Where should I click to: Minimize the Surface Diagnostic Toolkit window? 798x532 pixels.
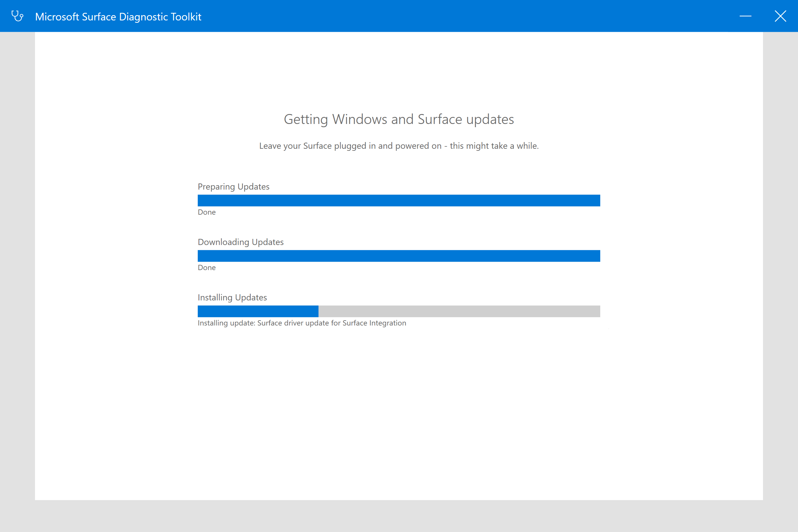[x=745, y=16]
